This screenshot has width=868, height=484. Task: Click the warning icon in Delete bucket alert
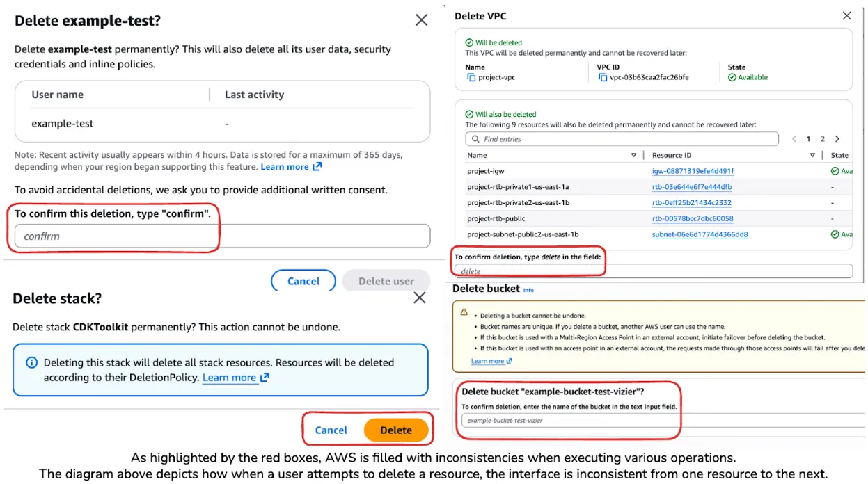[464, 312]
